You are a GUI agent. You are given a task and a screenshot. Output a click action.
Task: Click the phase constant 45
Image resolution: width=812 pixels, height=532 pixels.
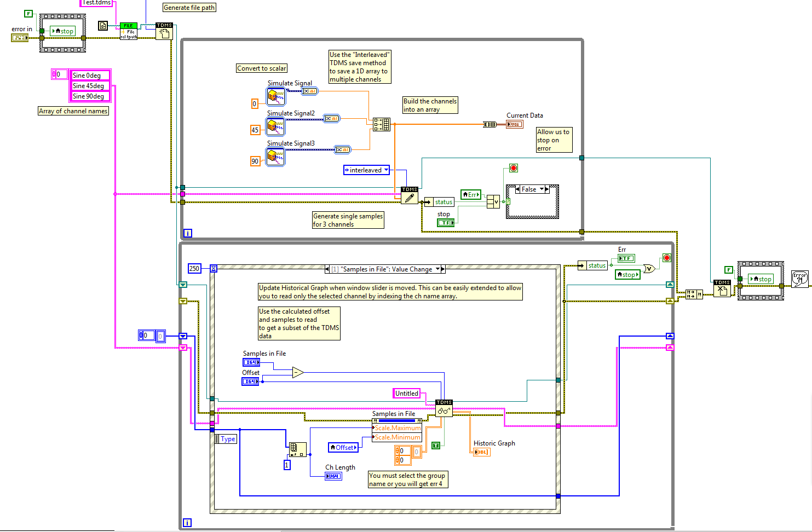255,130
